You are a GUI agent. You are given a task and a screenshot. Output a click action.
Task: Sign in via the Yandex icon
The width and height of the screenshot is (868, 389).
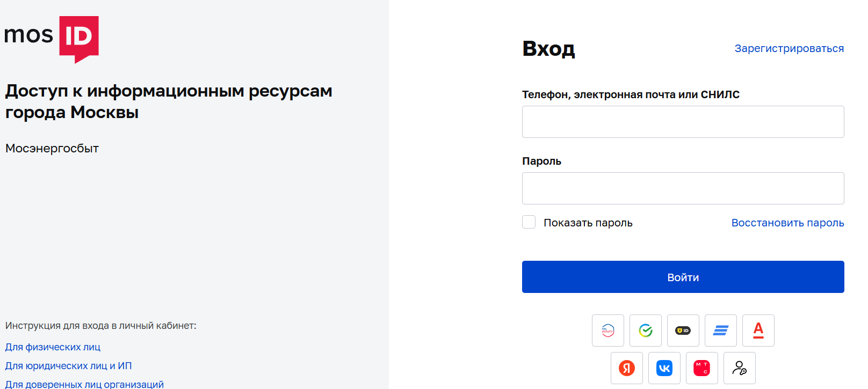pyautogui.click(x=626, y=368)
